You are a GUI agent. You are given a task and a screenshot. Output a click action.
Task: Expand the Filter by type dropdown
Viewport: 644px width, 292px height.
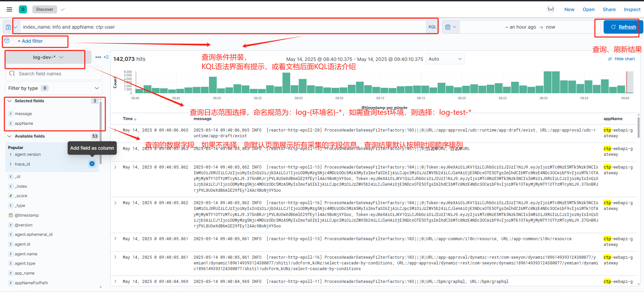click(x=54, y=88)
